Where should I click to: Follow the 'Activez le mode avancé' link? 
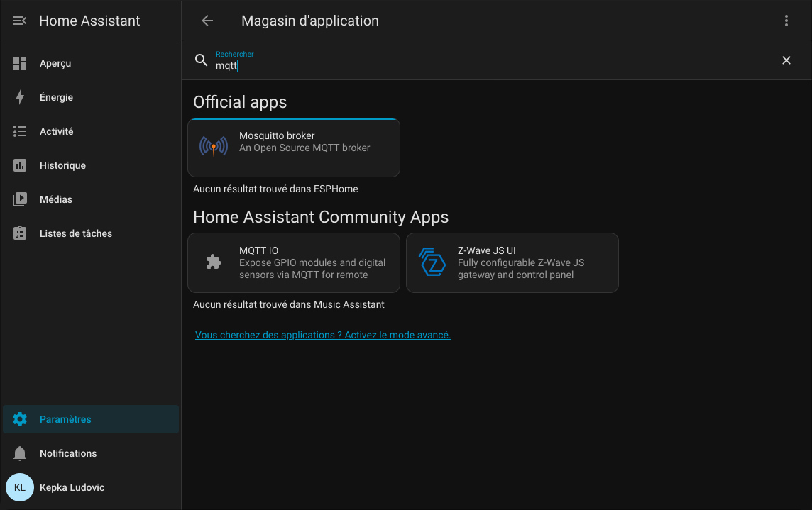tap(323, 335)
